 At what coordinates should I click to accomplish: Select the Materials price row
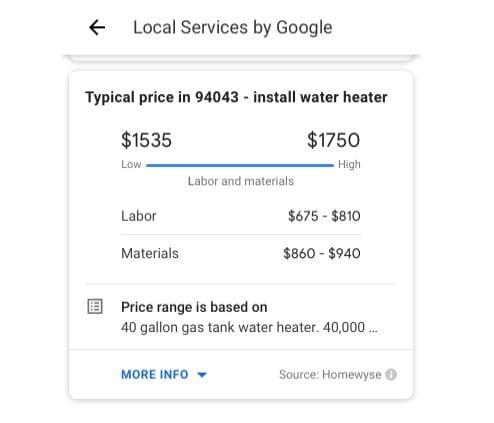click(241, 253)
